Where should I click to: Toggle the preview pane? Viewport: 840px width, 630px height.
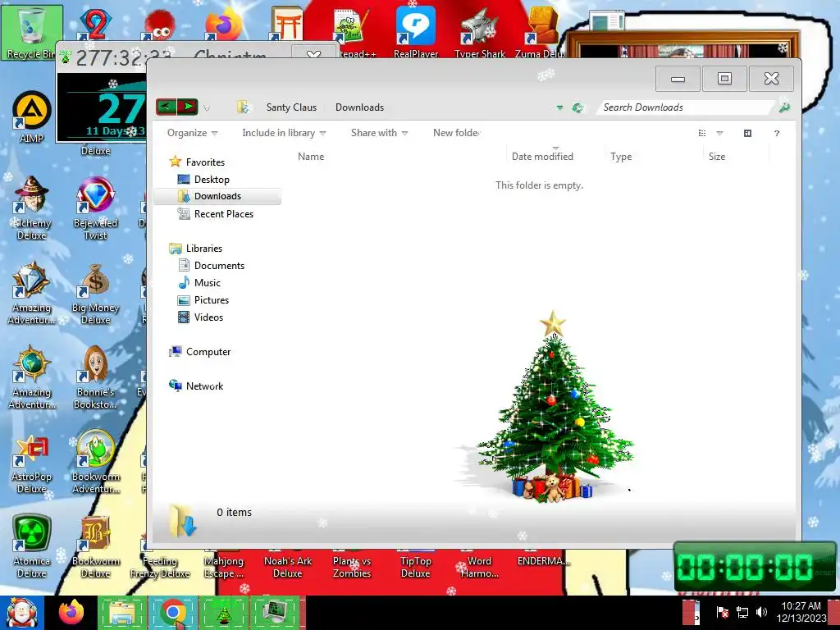point(747,134)
